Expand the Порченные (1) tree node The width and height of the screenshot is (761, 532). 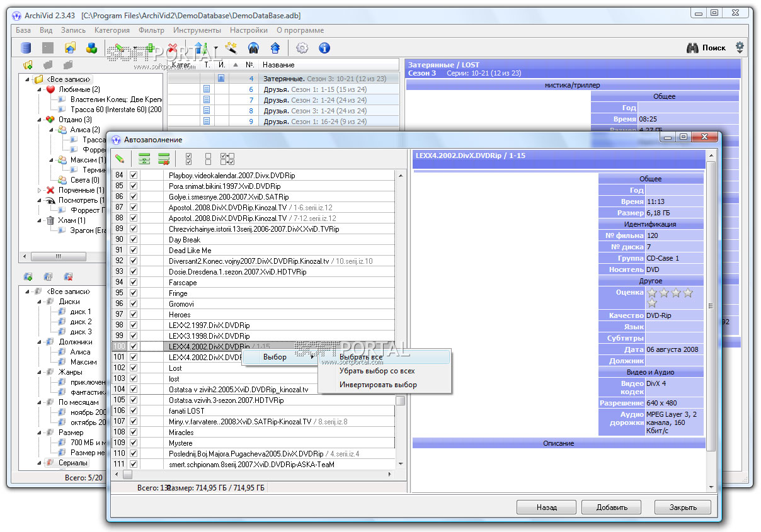coord(40,190)
